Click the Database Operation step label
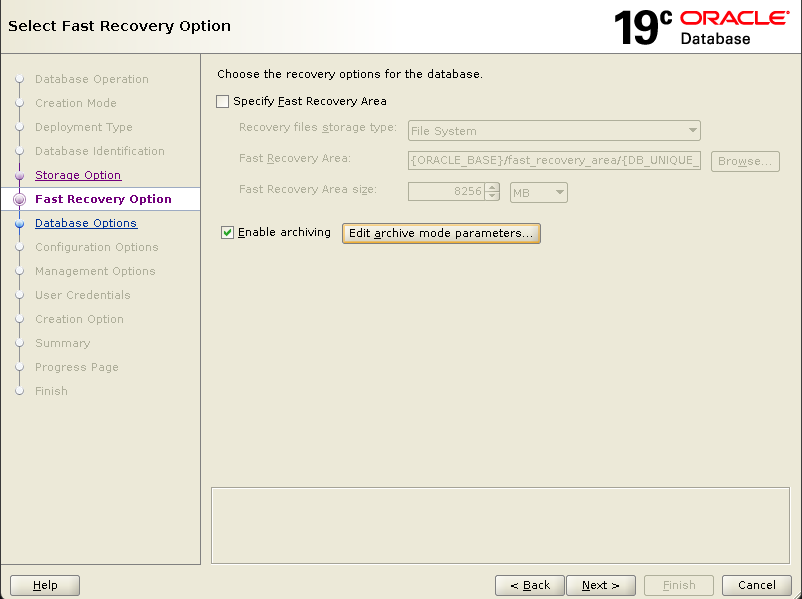This screenshot has height=599, width=802. [92, 79]
